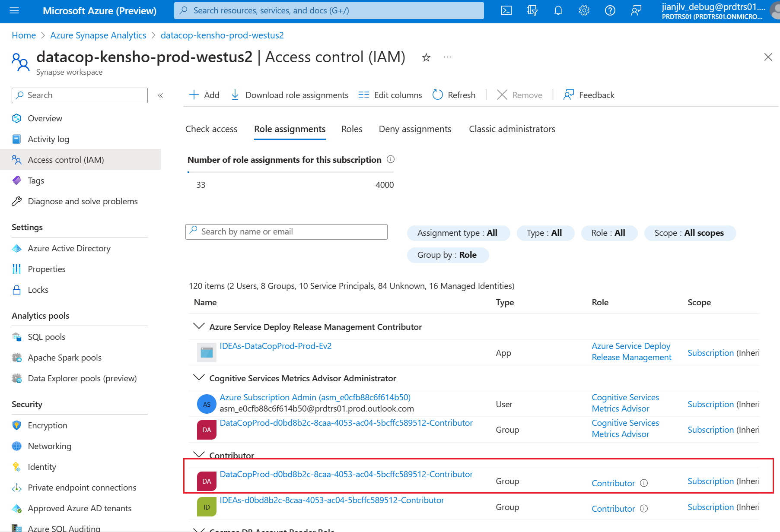
Task: Switch to the Roles tab
Action: pos(352,129)
